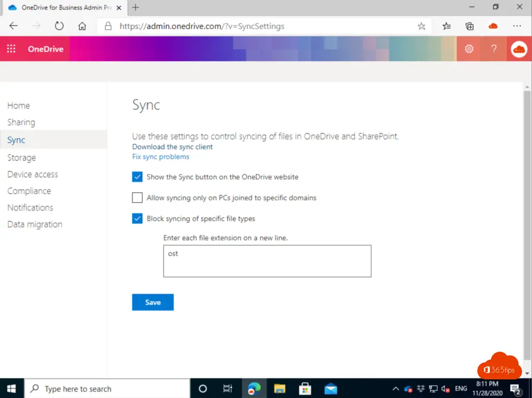This screenshot has height=398, width=532.
Task: Open the Sharing settings page
Action: coord(21,122)
